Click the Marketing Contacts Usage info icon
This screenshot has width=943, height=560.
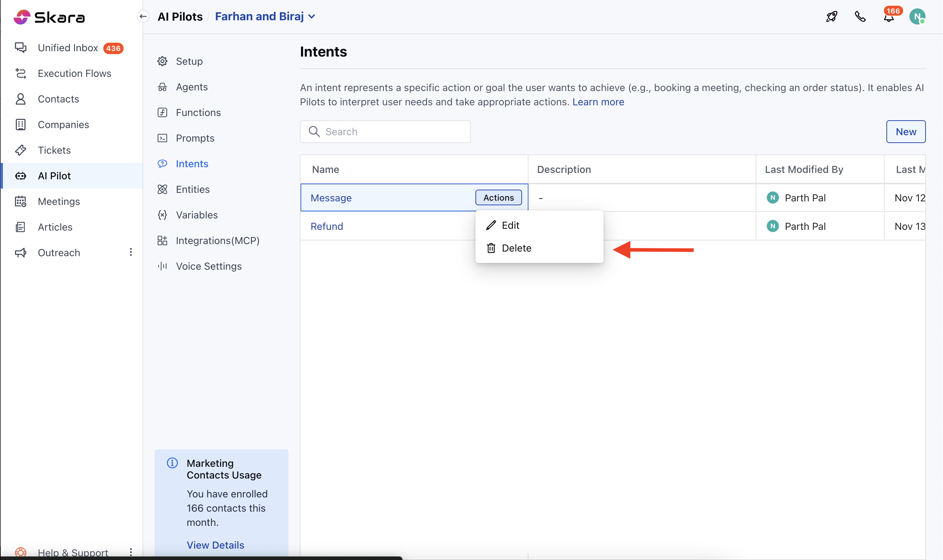(x=172, y=463)
